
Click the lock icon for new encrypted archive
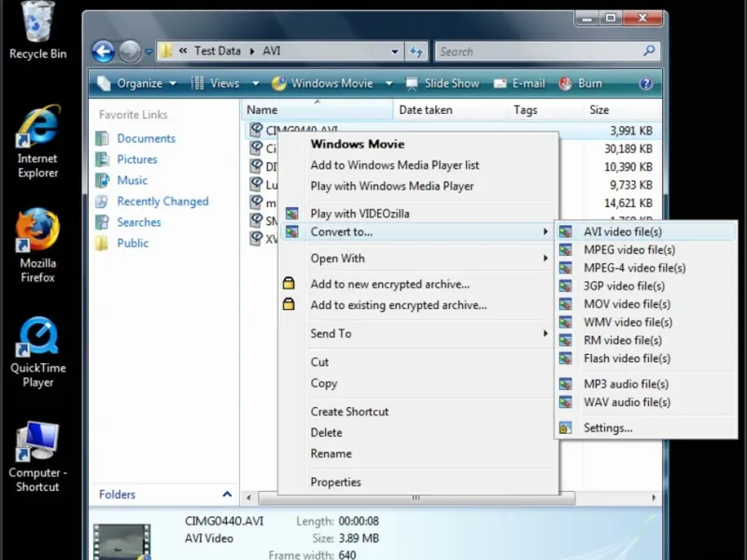tap(289, 284)
